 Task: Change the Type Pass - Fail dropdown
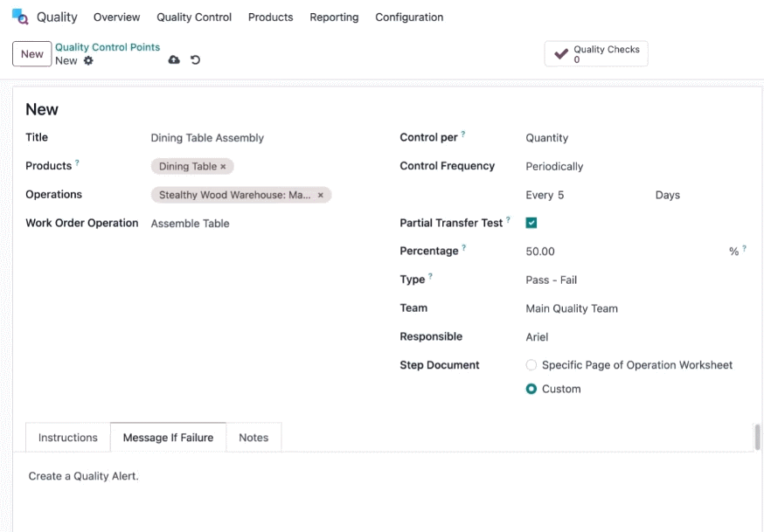click(x=636, y=280)
